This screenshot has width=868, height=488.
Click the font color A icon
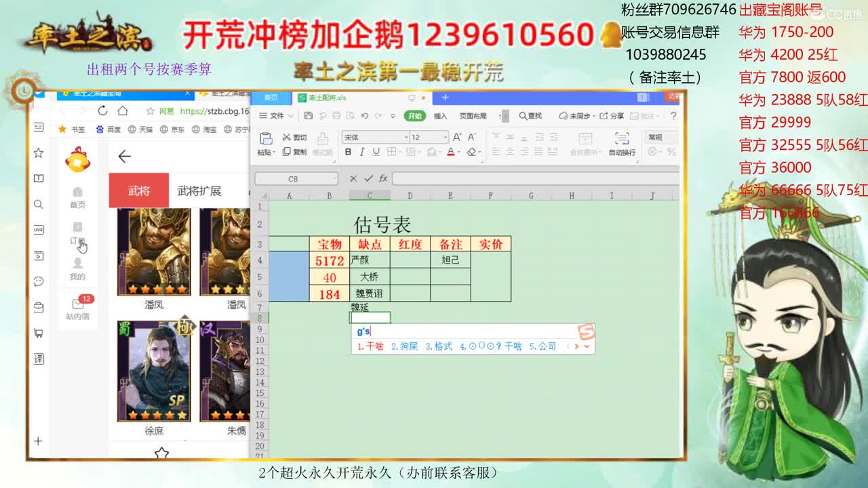(x=450, y=152)
